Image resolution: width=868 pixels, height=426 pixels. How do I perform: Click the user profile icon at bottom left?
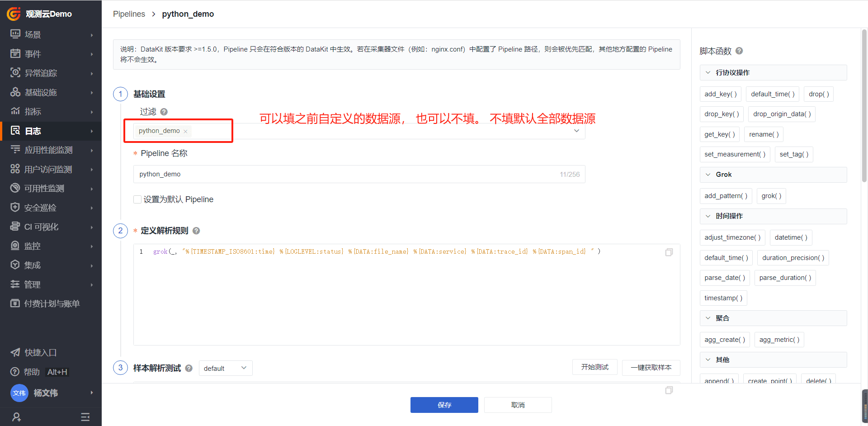(x=16, y=417)
